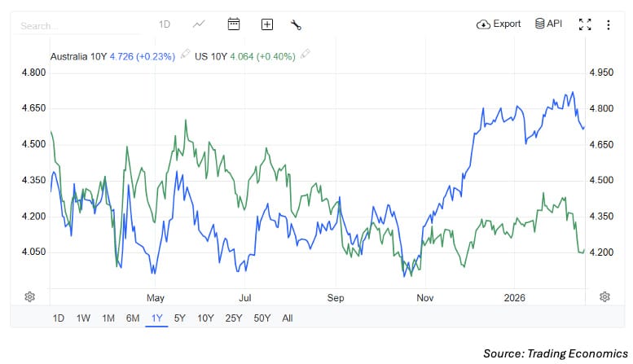Open the chart type line icon
Image resolution: width=633 pixels, height=364 pixels.
[x=200, y=24]
